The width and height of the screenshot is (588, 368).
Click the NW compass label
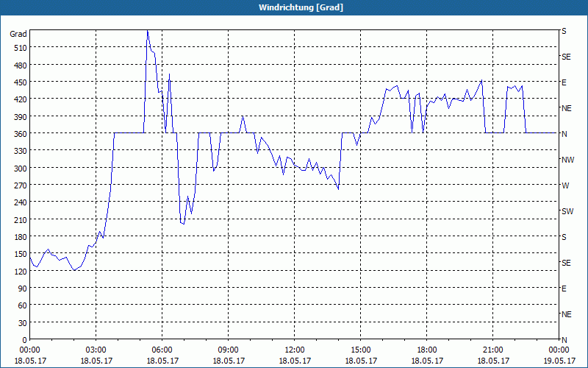click(x=567, y=160)
